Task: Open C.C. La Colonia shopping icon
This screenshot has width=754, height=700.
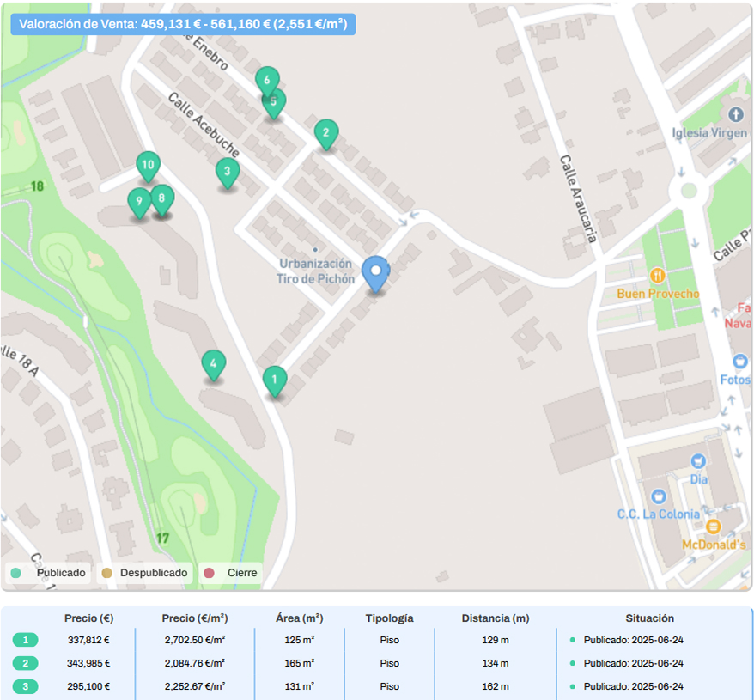Action: (658, 496)
